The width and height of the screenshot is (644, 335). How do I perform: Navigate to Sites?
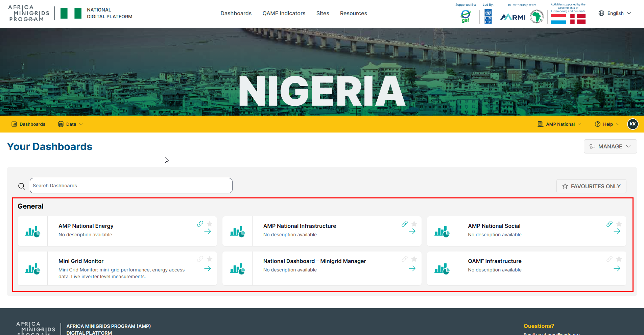click(323, 13)
